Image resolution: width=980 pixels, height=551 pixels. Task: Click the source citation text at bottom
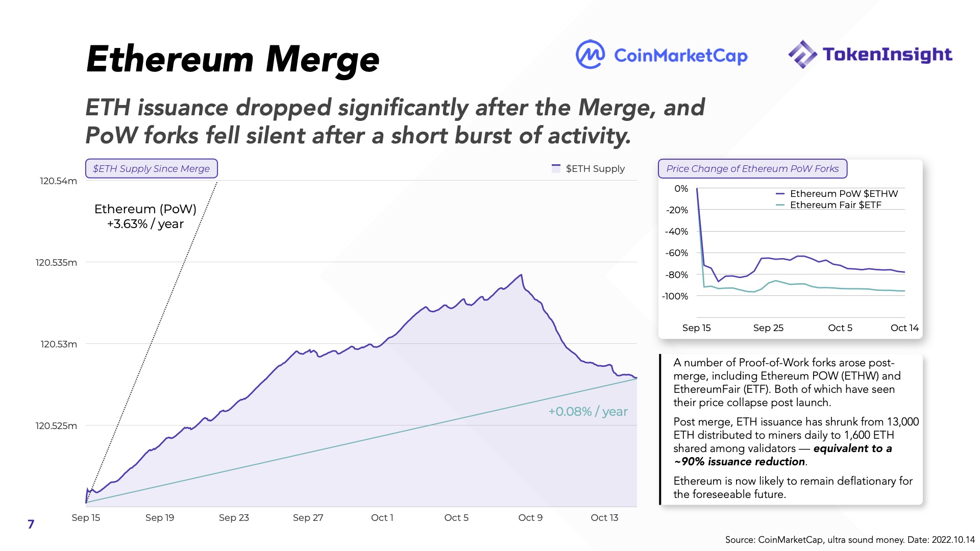point(850,540)
